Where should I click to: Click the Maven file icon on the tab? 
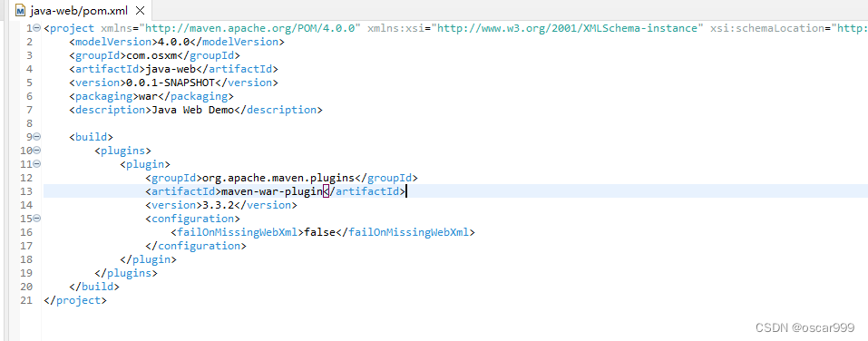[x=21, y=11]
